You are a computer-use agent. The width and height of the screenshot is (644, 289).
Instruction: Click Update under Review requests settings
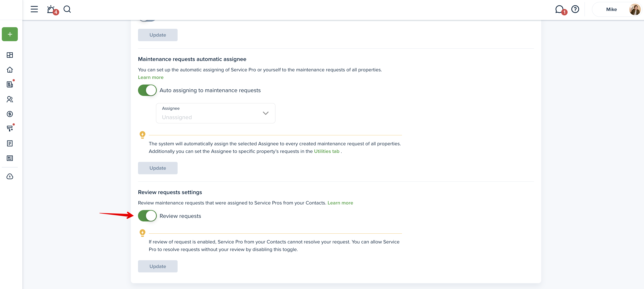point(158,266)
